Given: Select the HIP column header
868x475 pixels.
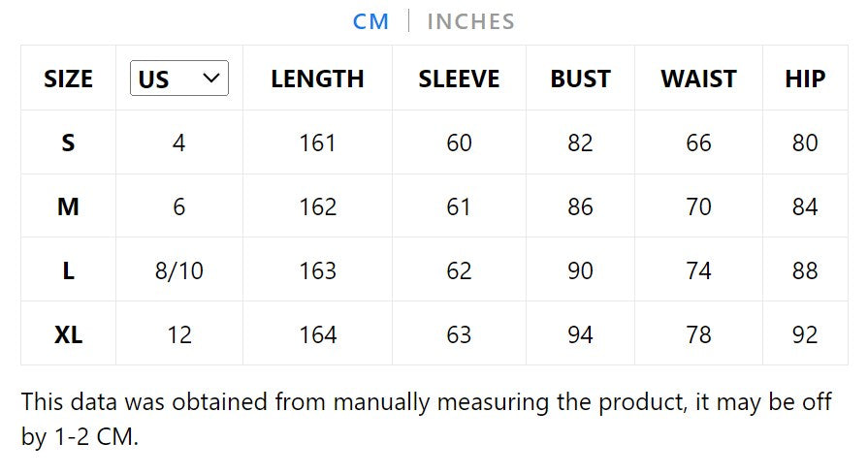Looking at the screenshot, I should pyautogui.click(x=805, y=79).
